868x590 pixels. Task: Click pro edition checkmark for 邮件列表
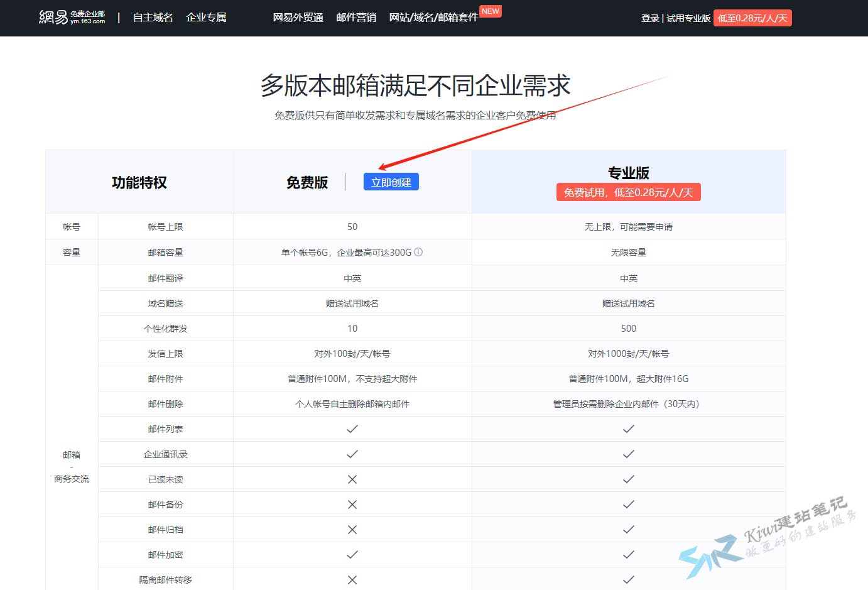(x=629, y=429)
